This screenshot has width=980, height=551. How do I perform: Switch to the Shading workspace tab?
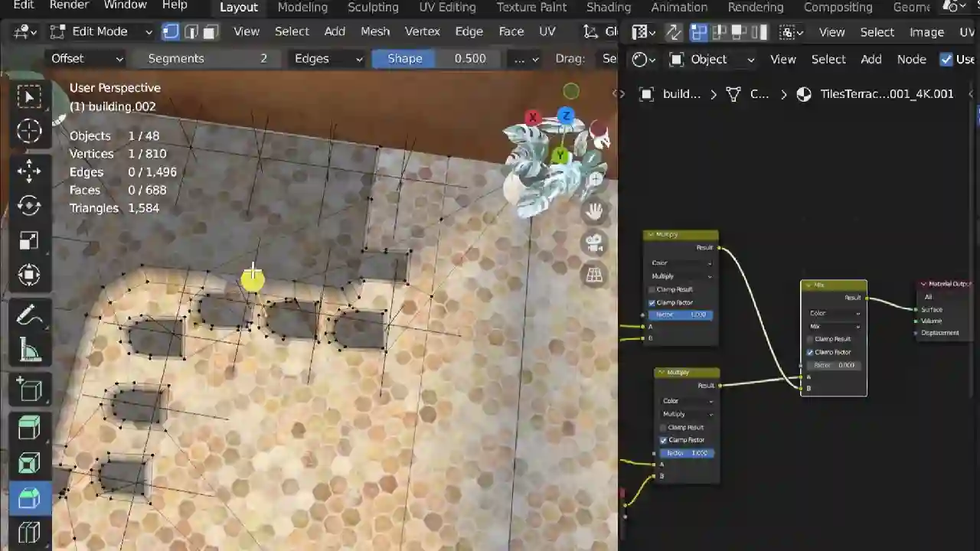[x=609, y=7]
